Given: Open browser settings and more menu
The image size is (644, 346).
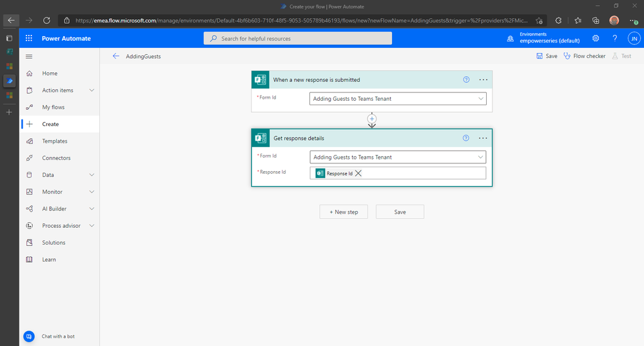Looking at the screenshot, I should pos(633,20).
